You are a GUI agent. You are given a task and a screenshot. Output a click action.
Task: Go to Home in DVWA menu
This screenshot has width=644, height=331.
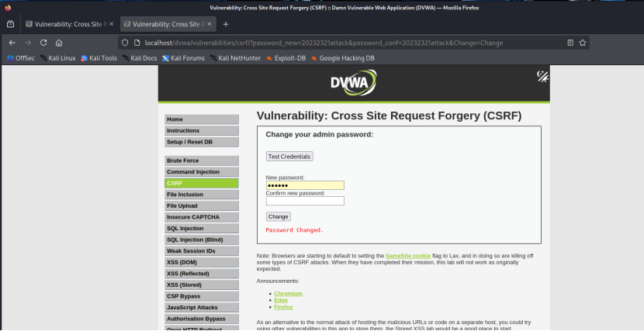coord(202,119)
